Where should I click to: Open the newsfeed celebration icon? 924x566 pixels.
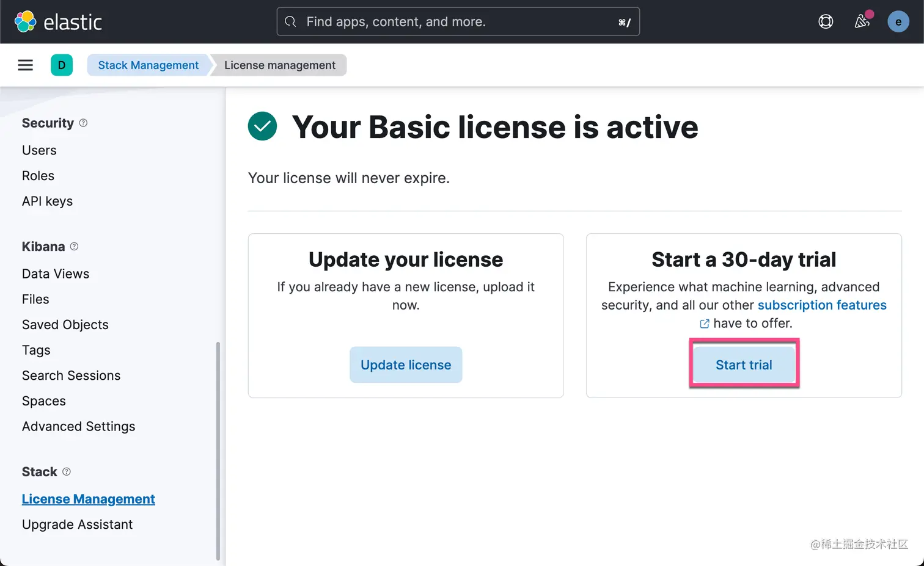[862, 21]
